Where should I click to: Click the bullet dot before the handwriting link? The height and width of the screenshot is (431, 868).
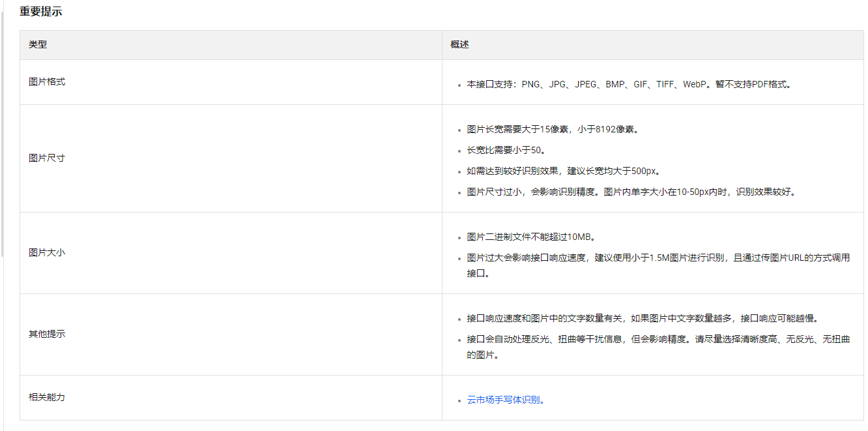click(x=459, y=401)
